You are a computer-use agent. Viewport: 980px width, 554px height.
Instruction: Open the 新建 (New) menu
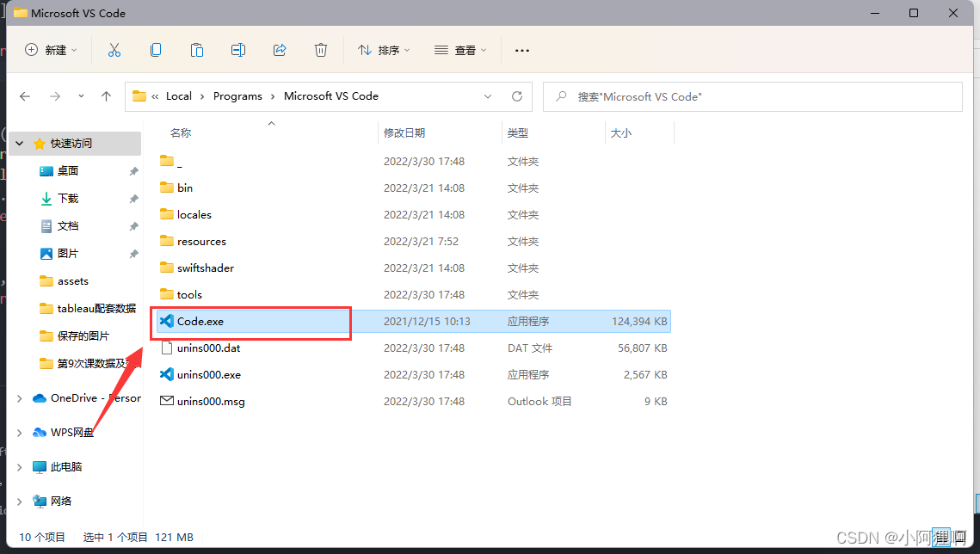[x=51, y=50]
